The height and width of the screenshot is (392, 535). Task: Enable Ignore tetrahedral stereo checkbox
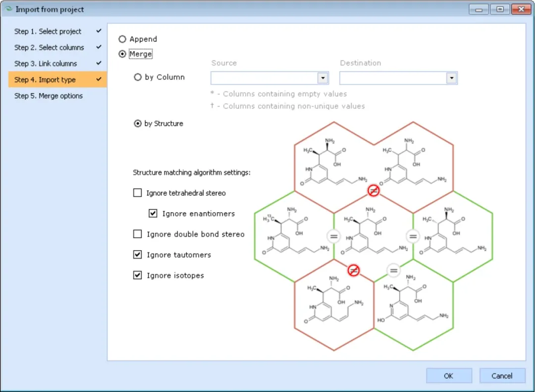tap(138, 193)
